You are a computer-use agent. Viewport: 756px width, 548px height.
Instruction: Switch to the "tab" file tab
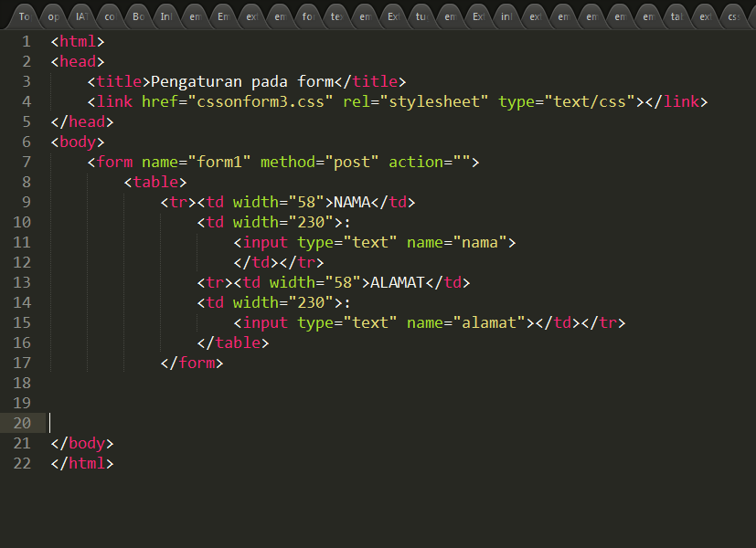pyautogui.click(x=675, y=16)
